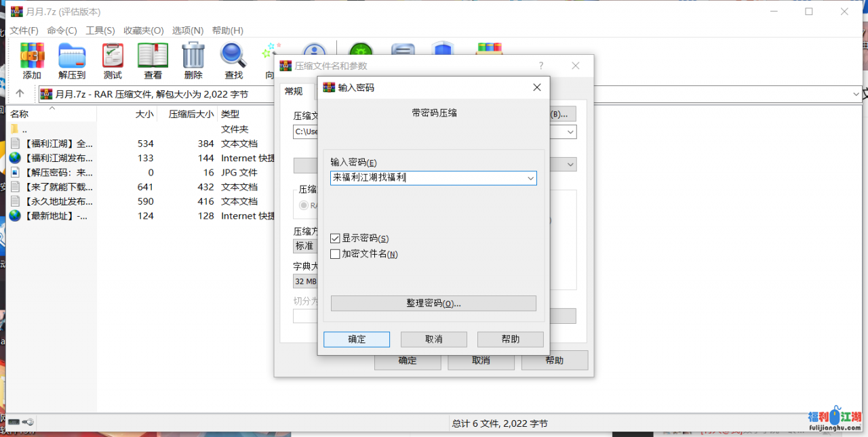Open the 工具(S) menu

(100, 30)
